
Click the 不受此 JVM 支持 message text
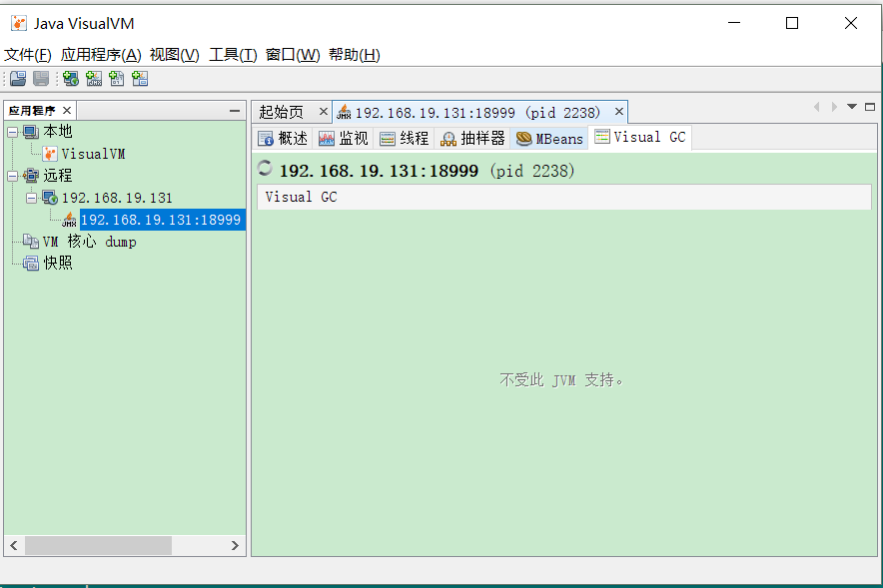[x=561, y=380]
